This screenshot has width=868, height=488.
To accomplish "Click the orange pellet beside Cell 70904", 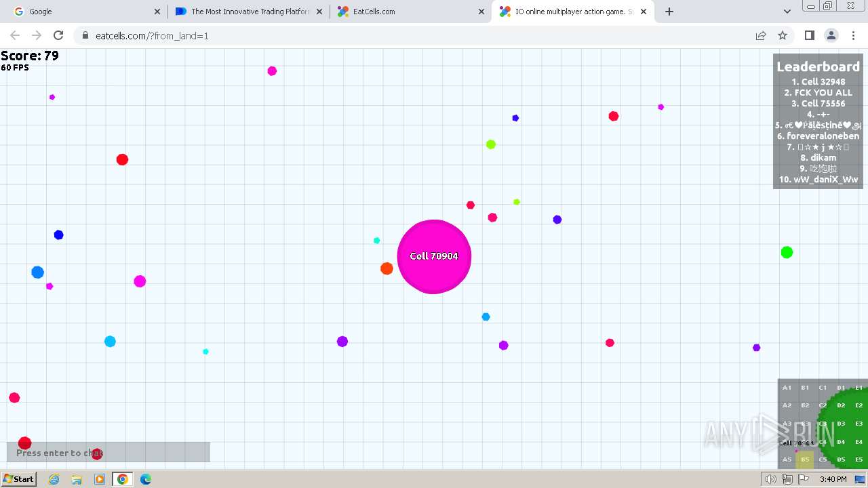I will (387, 268).
